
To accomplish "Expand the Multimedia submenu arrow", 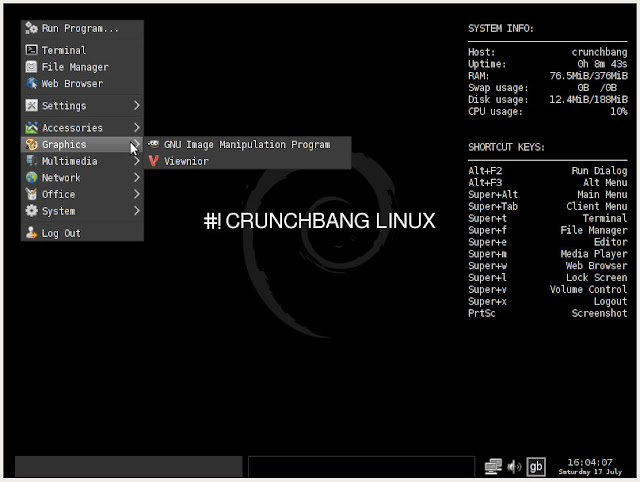I will (137, 161).
